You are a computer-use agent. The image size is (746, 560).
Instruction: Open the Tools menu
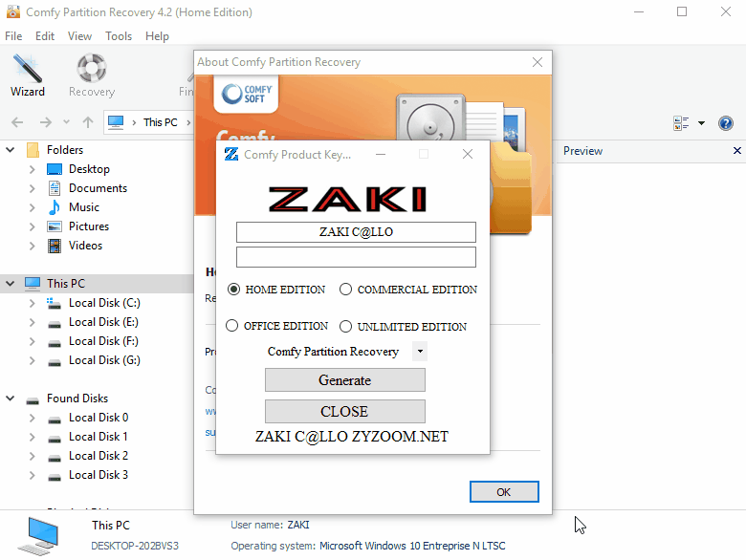119,36
